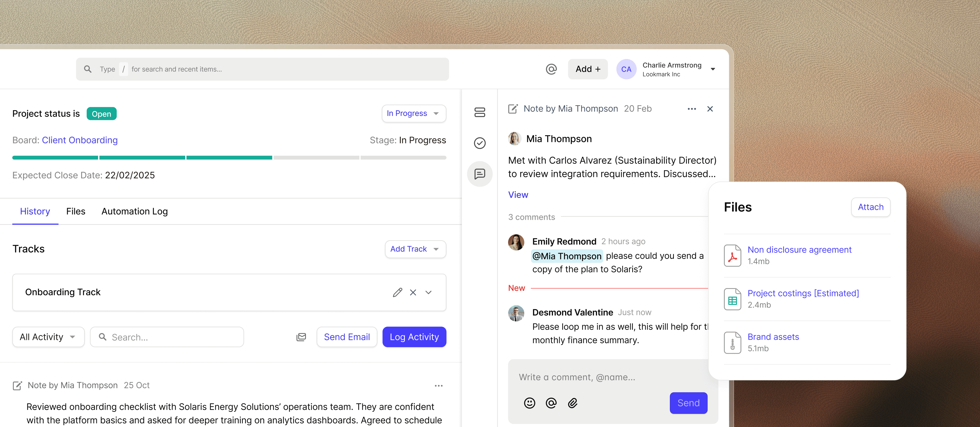The width and height of the screenshot is (980, 427).
Task: Select the notes list icon in the sidebar
Action: click(x=480, y=113)
